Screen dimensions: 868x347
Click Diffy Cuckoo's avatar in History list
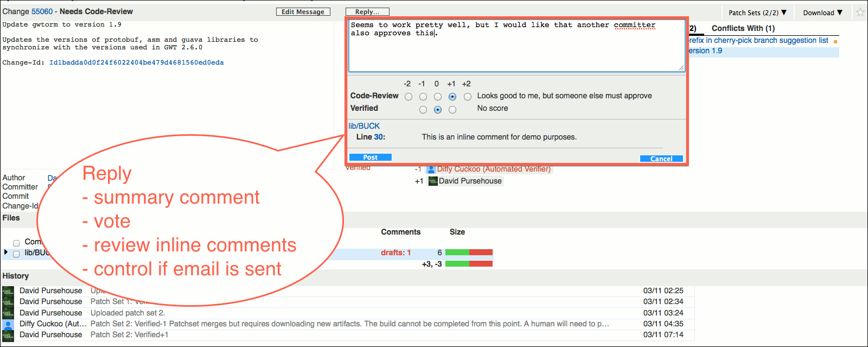click(x=8, y=324)
